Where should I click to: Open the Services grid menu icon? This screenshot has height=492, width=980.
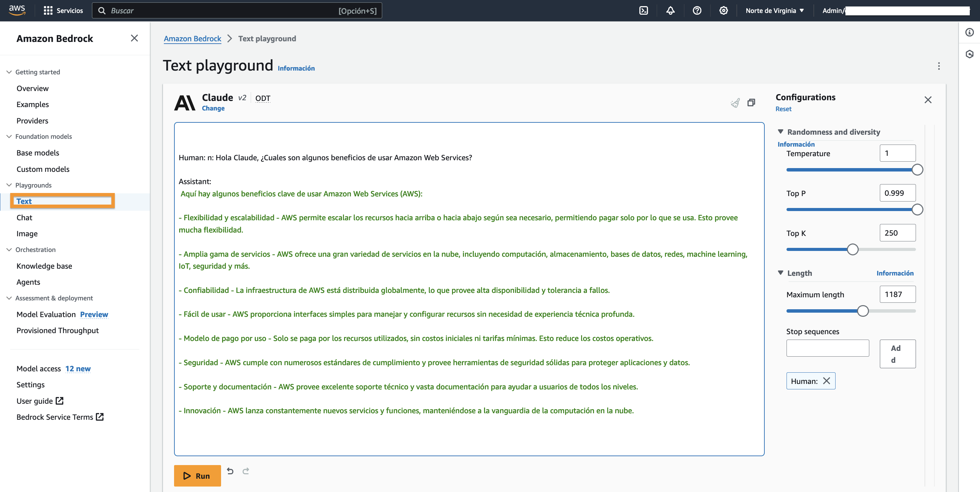48,11
